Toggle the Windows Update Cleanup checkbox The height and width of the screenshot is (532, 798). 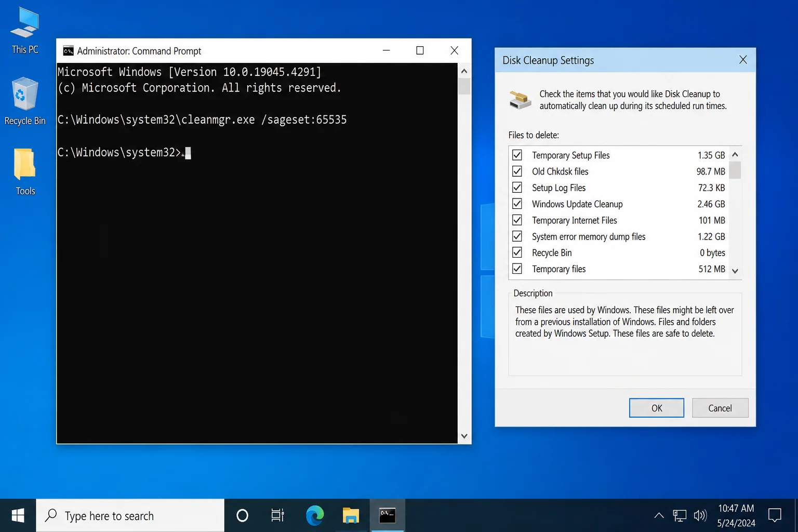pyautogui.click(x=517, y=204)
